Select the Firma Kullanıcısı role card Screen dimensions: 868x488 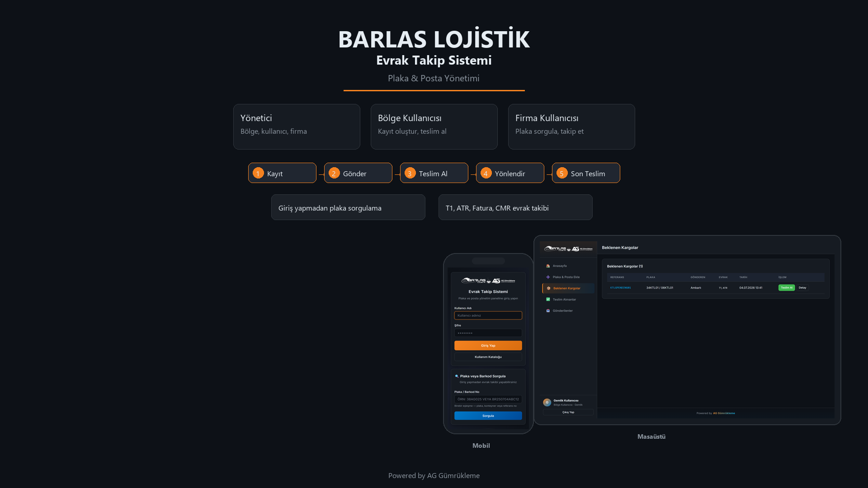pyautogui.click(x=571, y=127)
